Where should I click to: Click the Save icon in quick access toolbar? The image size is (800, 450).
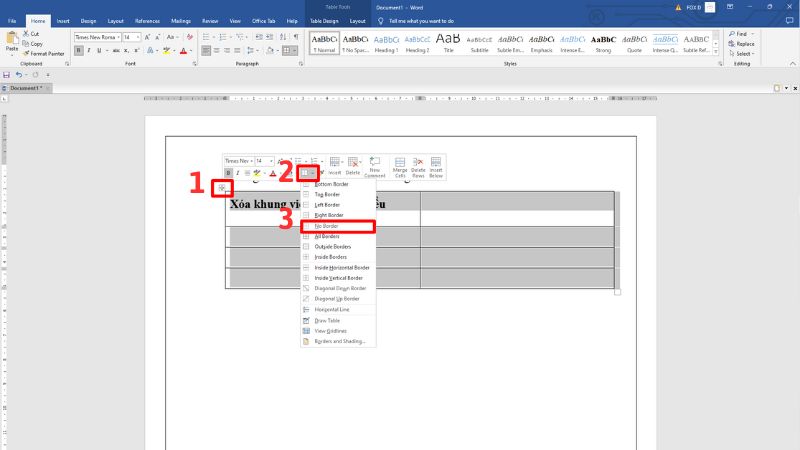(7, 75)
